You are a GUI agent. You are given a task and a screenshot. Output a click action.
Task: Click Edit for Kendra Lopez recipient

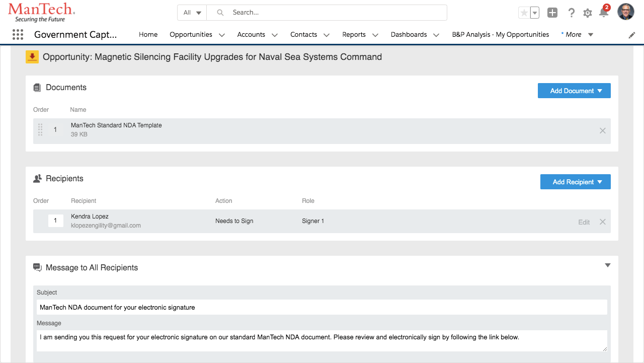point(584,222)
